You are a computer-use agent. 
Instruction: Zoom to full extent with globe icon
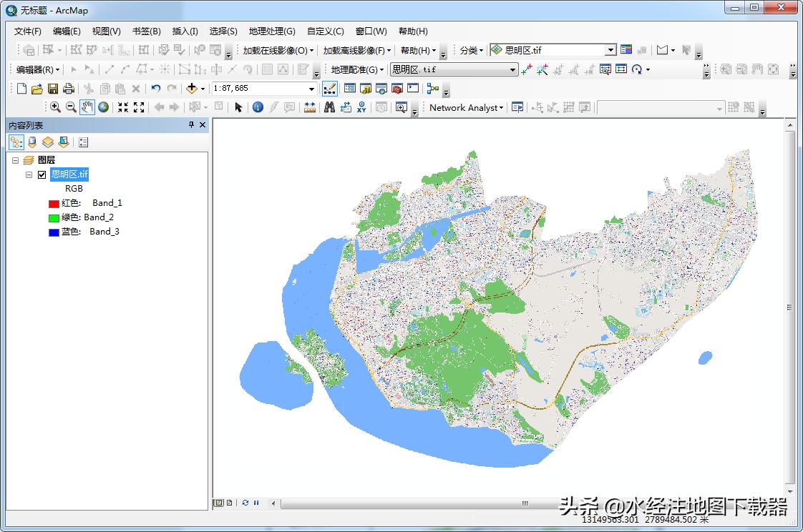coord(104,107)
